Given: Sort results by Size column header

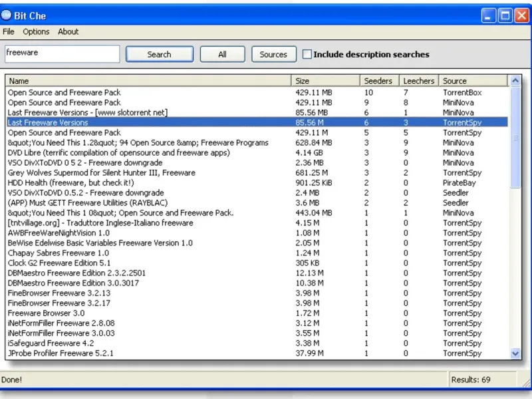Looking at the screenshot, I should coord(326,80).
